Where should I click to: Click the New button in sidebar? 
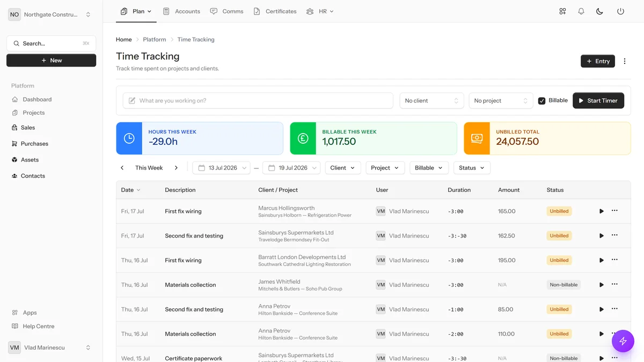[x=52, y=61]
